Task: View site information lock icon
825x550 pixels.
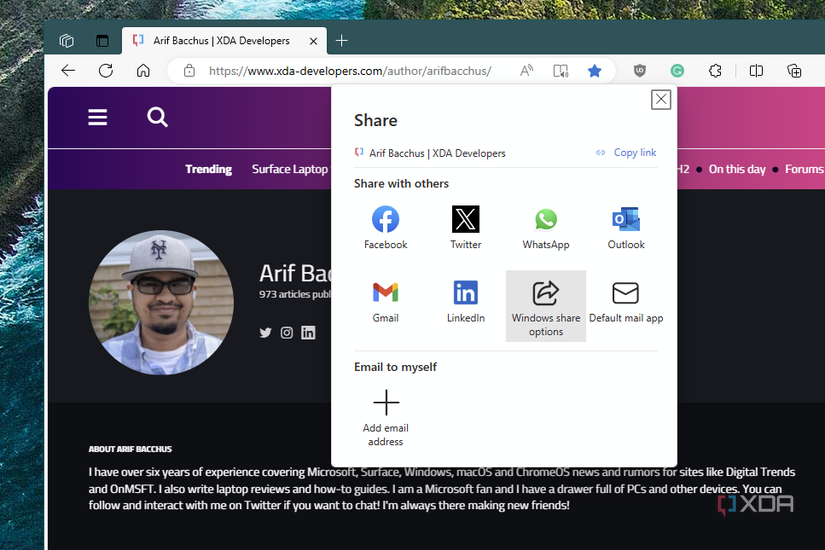Action: (x=189, y=71)
